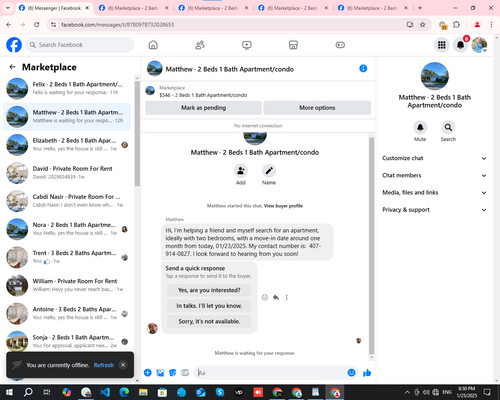
Task: React to message with emoji icon
Action: pos(265,297)
